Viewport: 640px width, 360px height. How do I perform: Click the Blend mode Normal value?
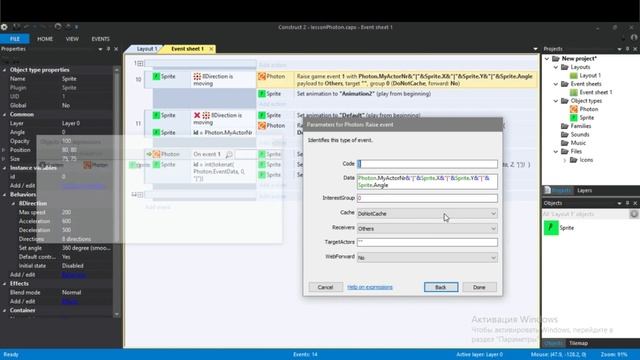point(71,293)
